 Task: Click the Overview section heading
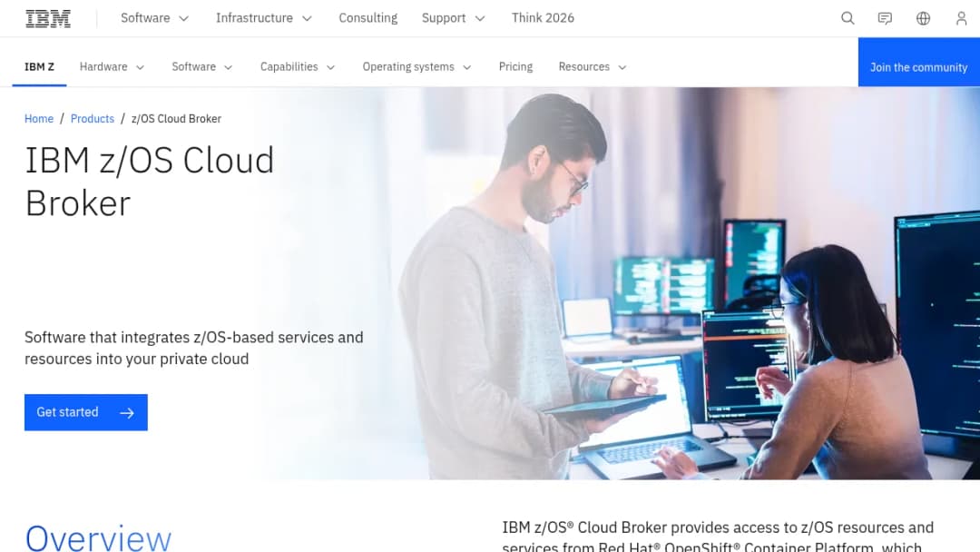coord(98,538)
